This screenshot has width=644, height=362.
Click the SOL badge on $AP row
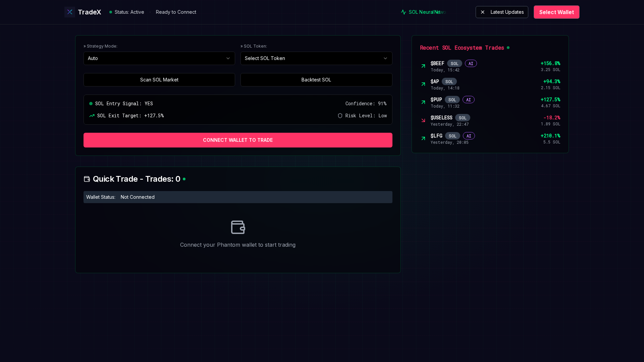(x=449, y=81)
